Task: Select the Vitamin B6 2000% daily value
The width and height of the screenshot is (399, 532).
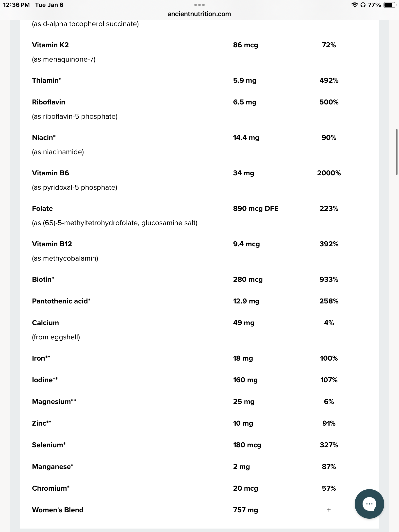Action: 329,173
